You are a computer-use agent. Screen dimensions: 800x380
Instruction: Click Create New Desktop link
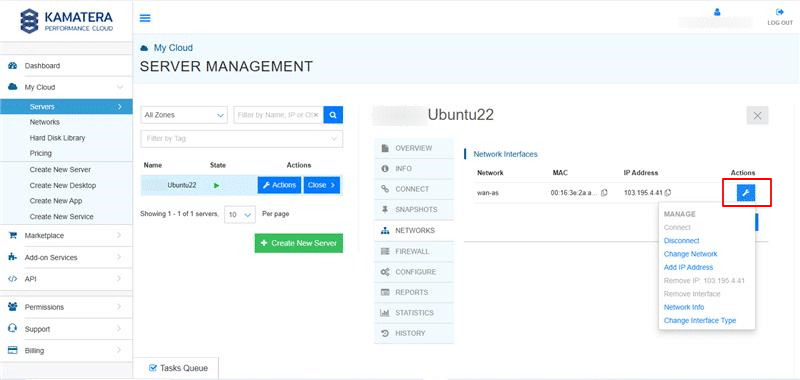point(63,185)
